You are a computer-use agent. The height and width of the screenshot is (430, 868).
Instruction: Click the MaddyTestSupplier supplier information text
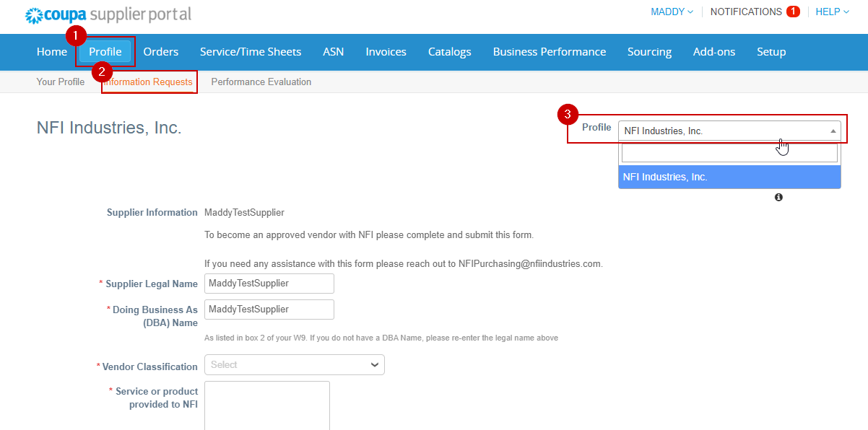pyautogui.click(x=244, y=213)
